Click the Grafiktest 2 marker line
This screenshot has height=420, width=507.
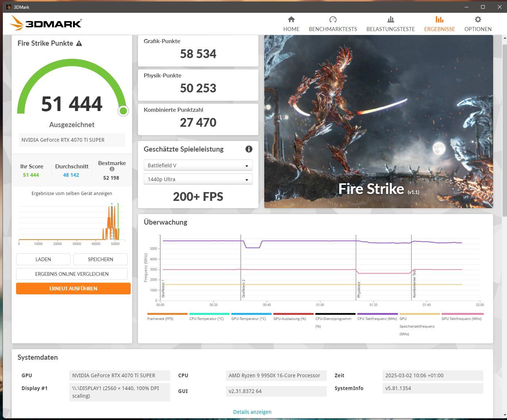[241, 267]
